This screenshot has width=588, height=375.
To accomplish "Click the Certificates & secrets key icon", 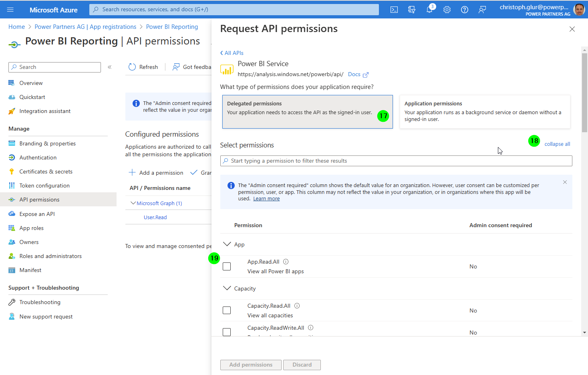I will pos(12,171).
